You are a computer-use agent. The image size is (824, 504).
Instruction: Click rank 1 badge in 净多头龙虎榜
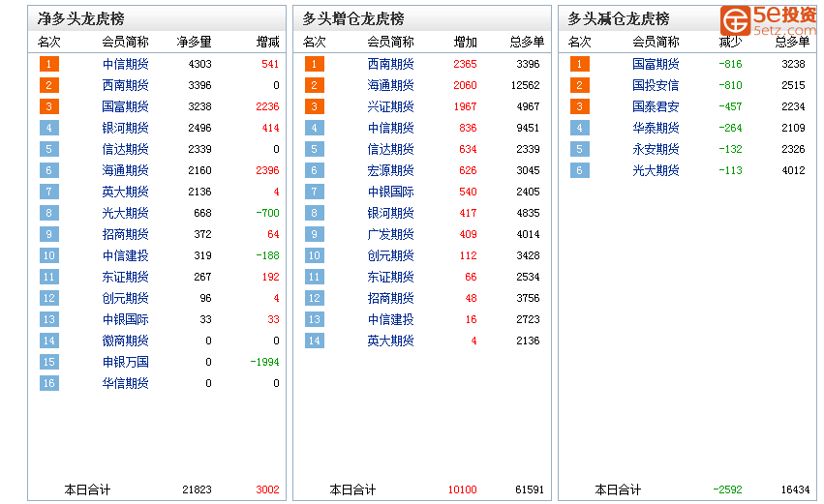(48, 64)
